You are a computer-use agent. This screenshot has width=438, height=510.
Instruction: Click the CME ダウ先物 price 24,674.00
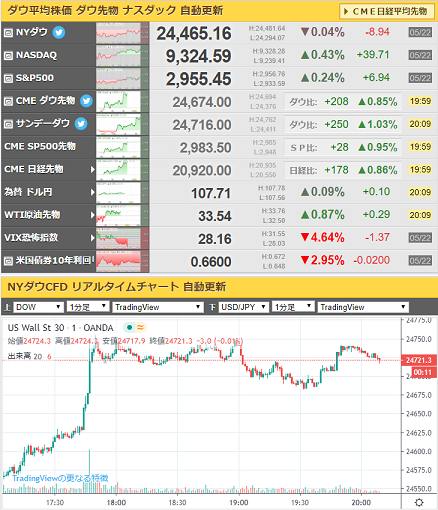click(x=202, y=102)
